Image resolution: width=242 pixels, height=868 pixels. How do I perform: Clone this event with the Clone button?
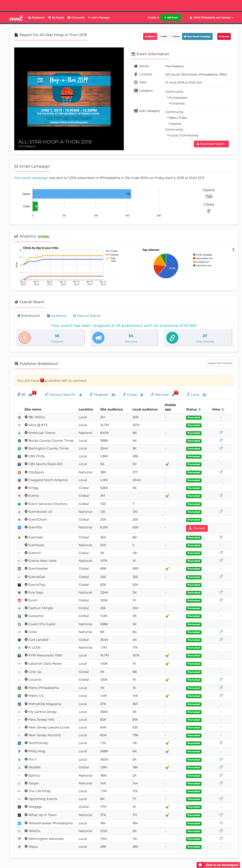175,36
